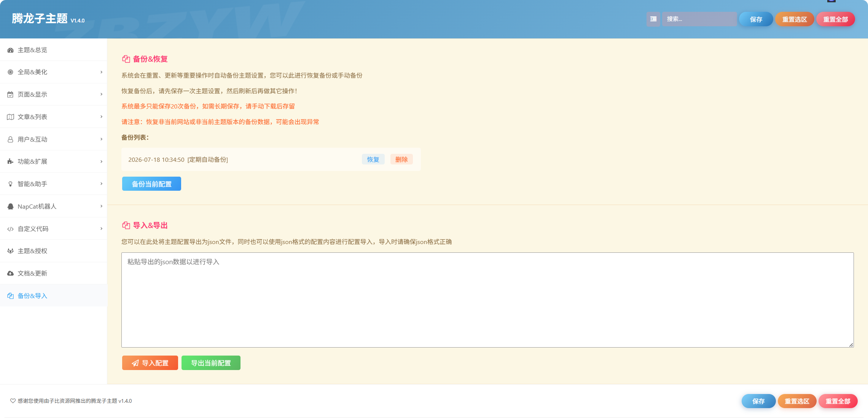Expand the 自定义代码 chevron
Screen dimensions: 868x418
101,228
